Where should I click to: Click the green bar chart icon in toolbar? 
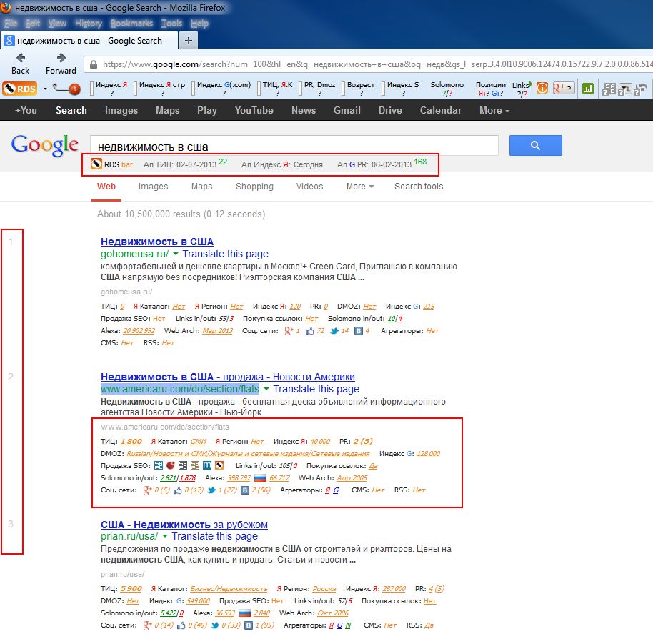coord(588,89)
